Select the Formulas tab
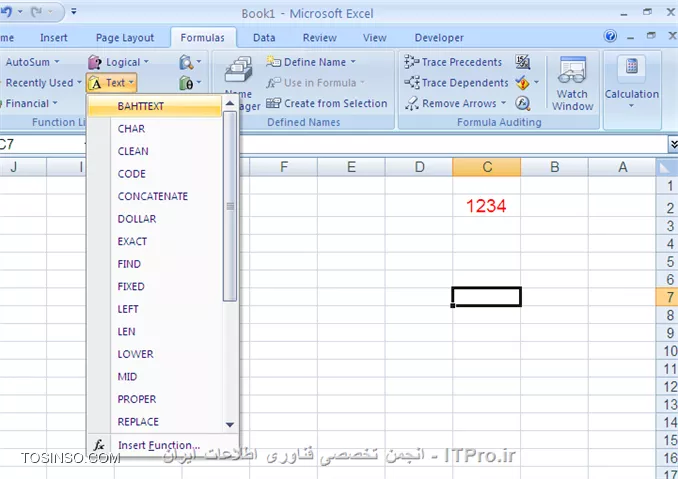678x479 pixels. pos(202,38)
